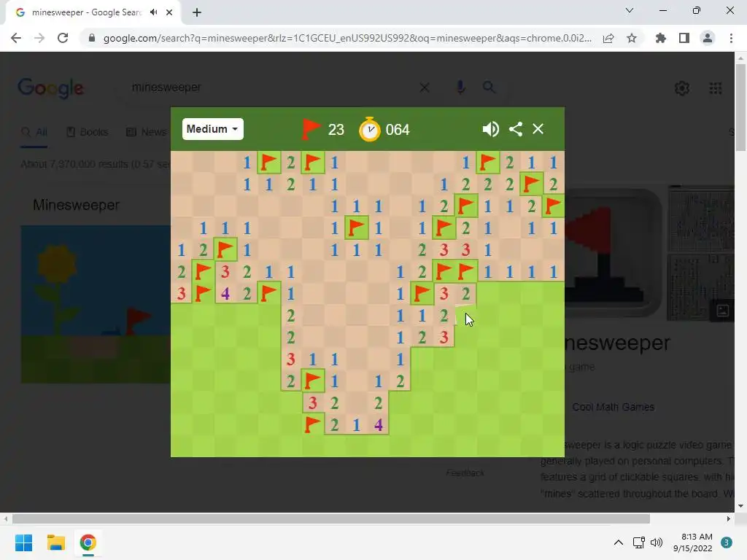Viewport: 747px width, 560px height.
Task: Submit search with magnifier icon
Action: [489, 87]
